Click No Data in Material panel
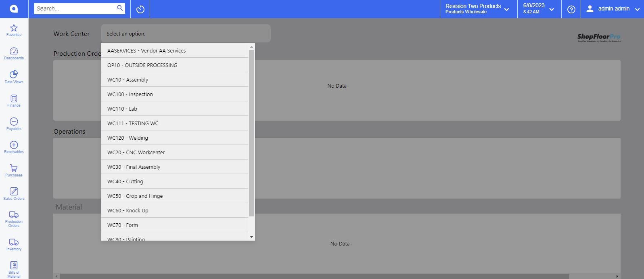Image resolution: width=644 pixels, height=279 pixels. (340, 243)
